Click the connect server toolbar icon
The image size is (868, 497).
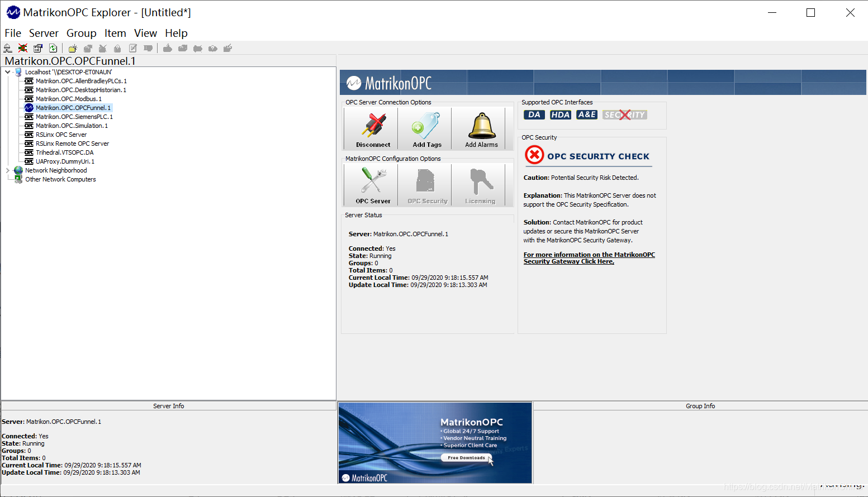(8, 49)
